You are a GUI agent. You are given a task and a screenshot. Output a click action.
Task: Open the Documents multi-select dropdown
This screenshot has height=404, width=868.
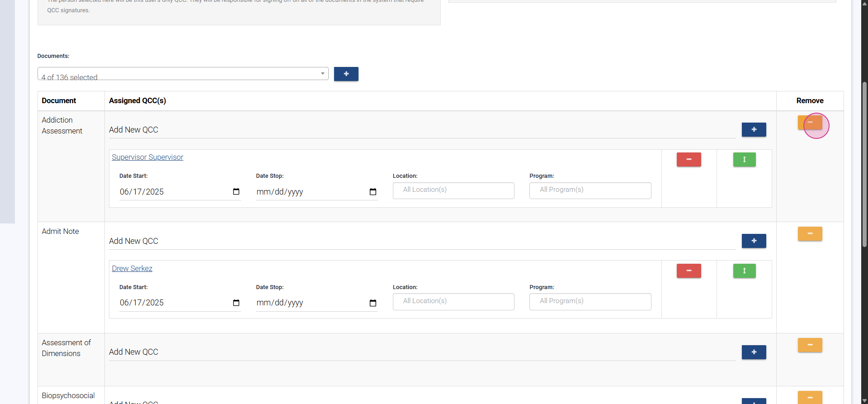pos(183,74)
